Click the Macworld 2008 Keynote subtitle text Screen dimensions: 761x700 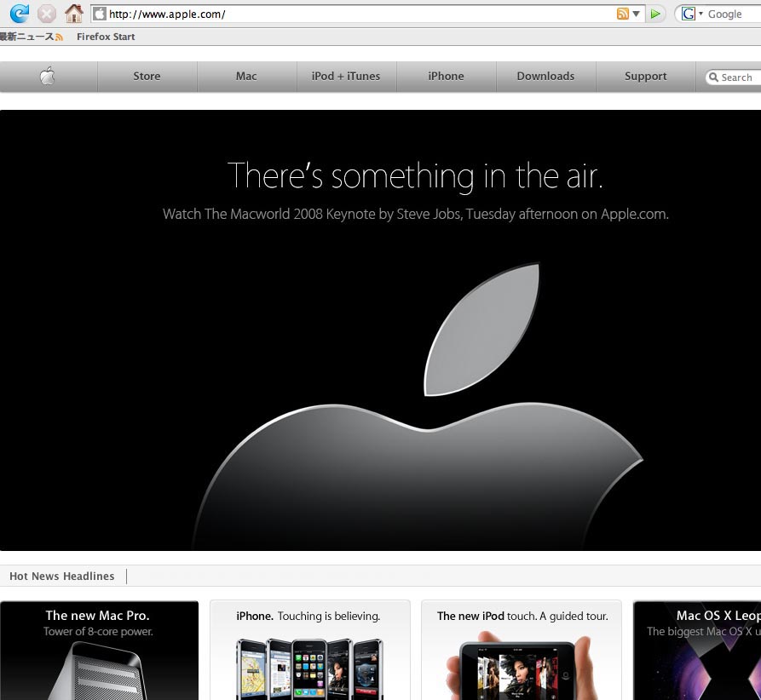(416, 214)
